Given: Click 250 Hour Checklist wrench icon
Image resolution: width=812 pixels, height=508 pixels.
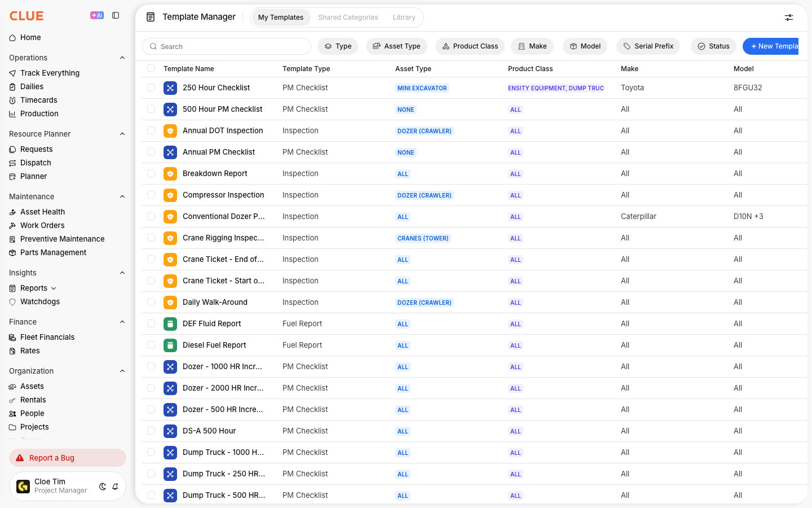Looking at the screenshot, I should click(x=170, y=88).
